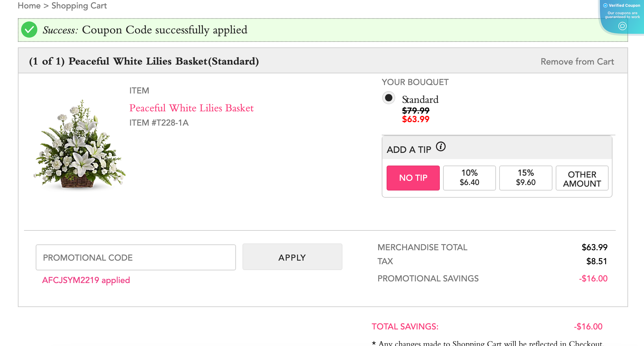
Task: Click the info icon next to ADD A TIP
Action: coord(441,146)
